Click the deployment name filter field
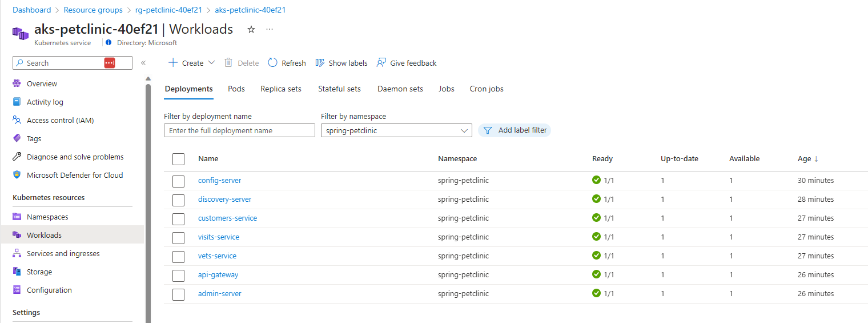 point(239,130)
